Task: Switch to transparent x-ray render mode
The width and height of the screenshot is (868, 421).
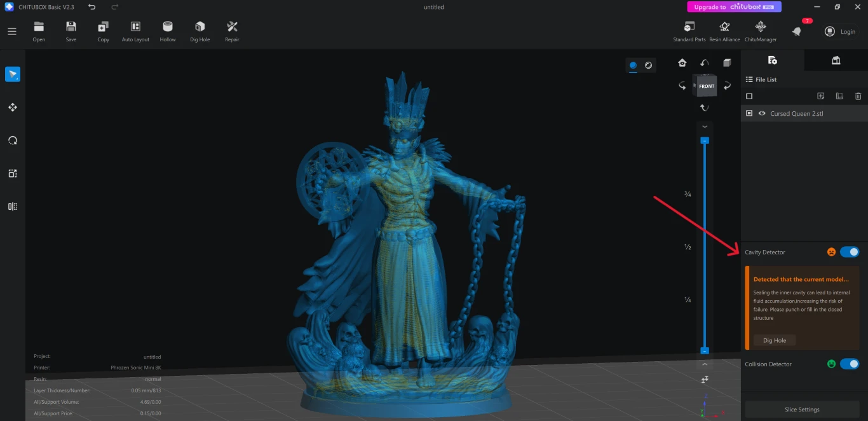Action: [648, 65]
